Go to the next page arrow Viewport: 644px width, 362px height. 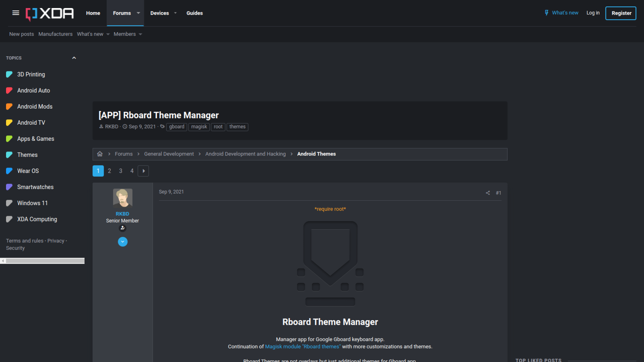click(x=143, y=171)
